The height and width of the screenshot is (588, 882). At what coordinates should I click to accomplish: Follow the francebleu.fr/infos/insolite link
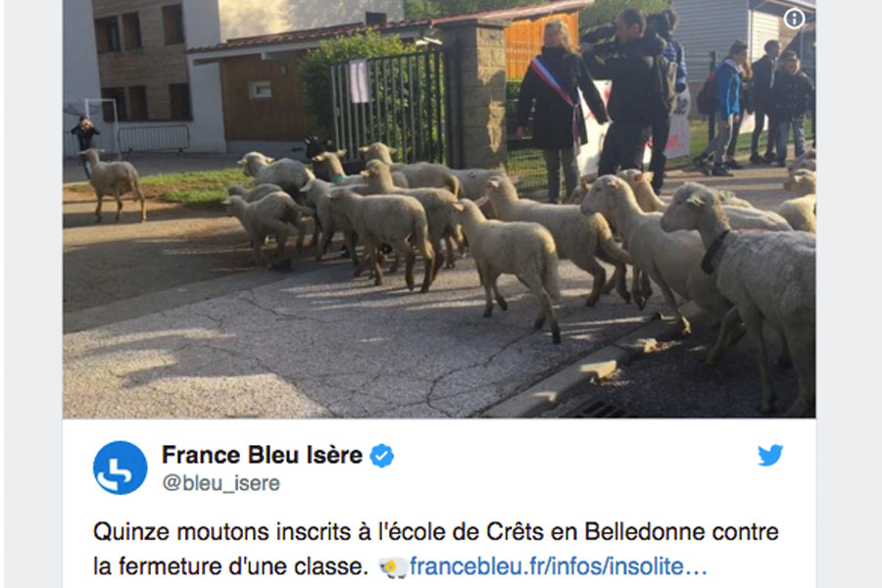click(x=558, y=566)
